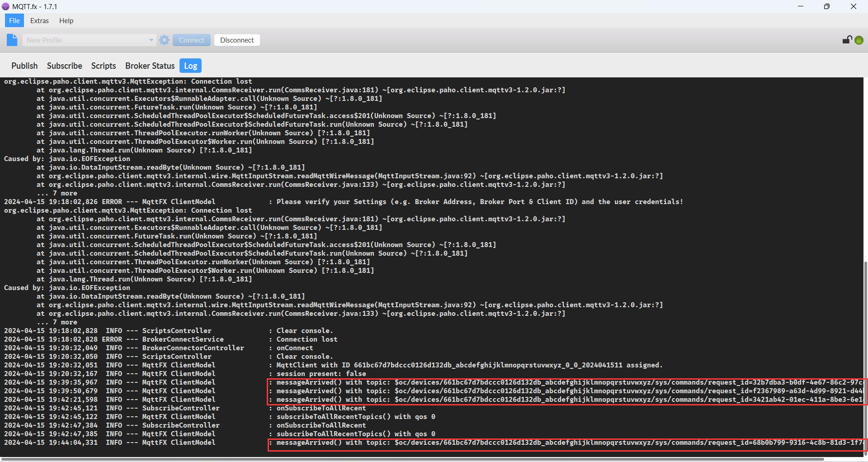Click the 19:18:02,828 ScriptsController 'Clear console.' line
The image size is (868, 462).
point(169,331)
